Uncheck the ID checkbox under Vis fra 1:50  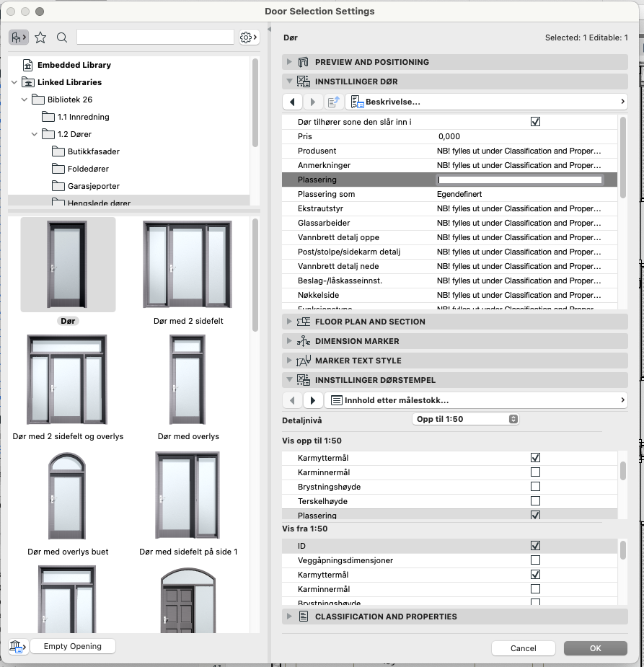click(535, 546)
